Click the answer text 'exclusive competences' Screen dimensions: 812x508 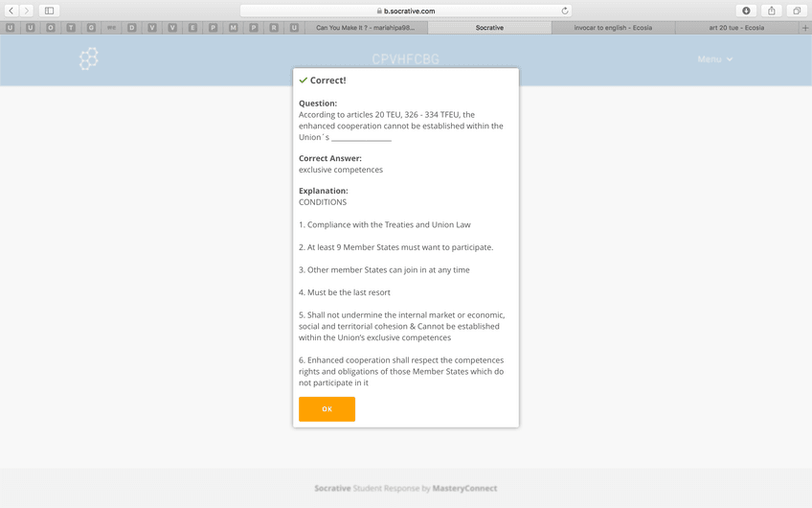(341, 170)
